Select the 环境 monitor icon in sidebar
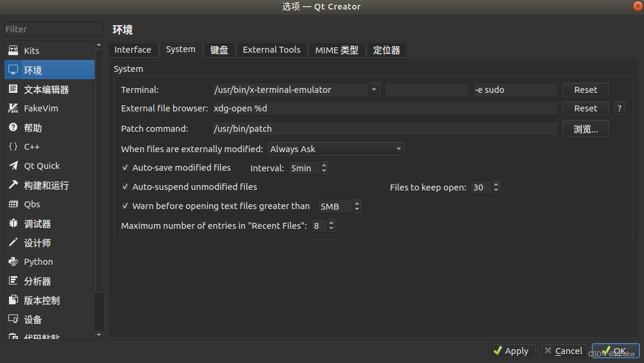 click(x=13, y=70)
